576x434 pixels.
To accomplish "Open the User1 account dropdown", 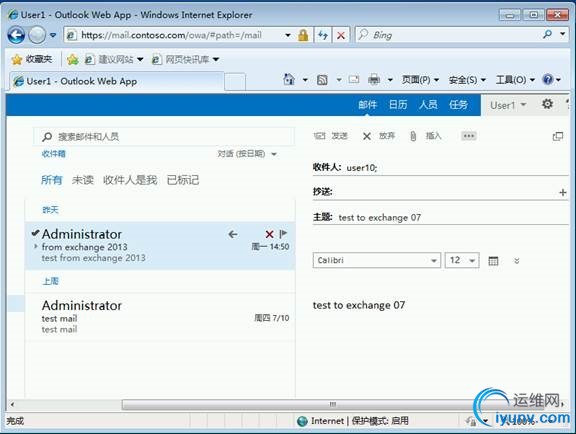I will 508,105.
